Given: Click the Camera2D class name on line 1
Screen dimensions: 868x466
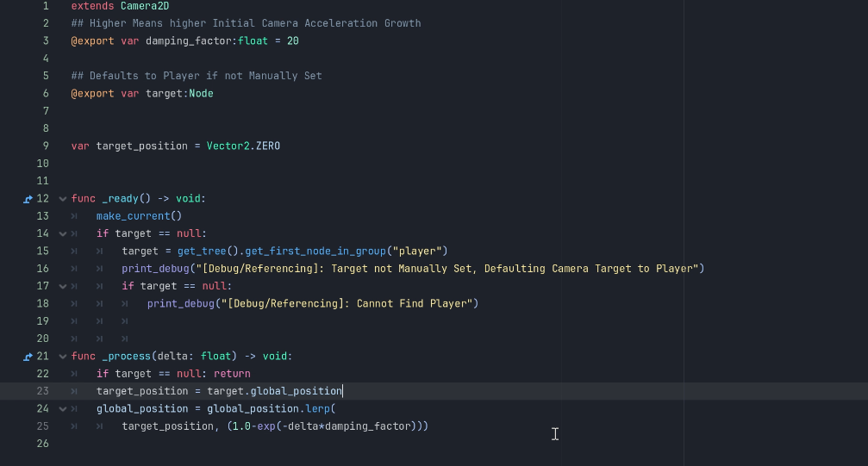Looking at the screenshot, I should [x=145, y=6].
